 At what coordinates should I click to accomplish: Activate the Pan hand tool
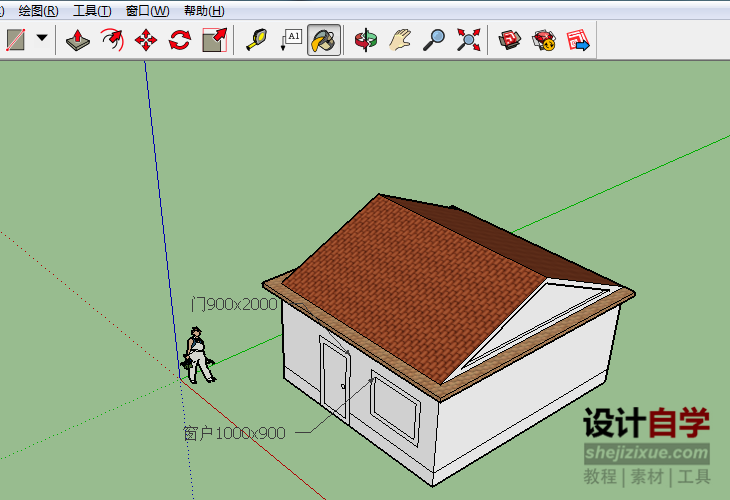[400, 40]
